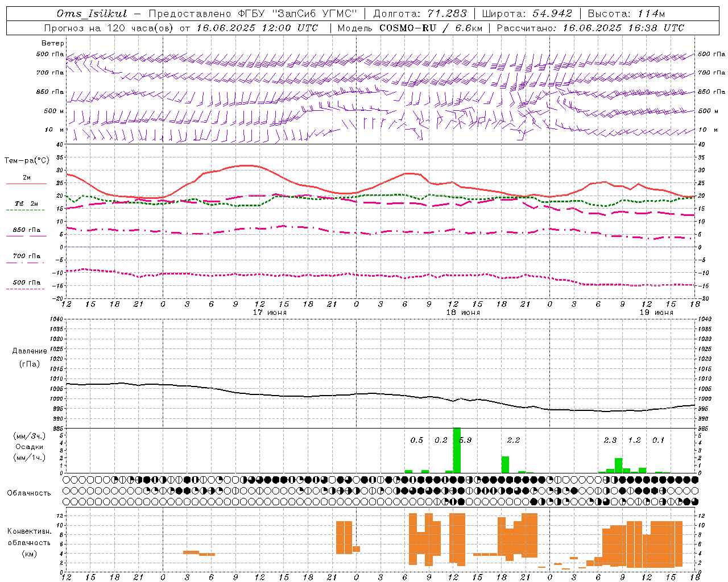Screen dimensions: 728x582
Task: Click the Тем-ра(°C) axis title
Action: (x=27, y=161)
